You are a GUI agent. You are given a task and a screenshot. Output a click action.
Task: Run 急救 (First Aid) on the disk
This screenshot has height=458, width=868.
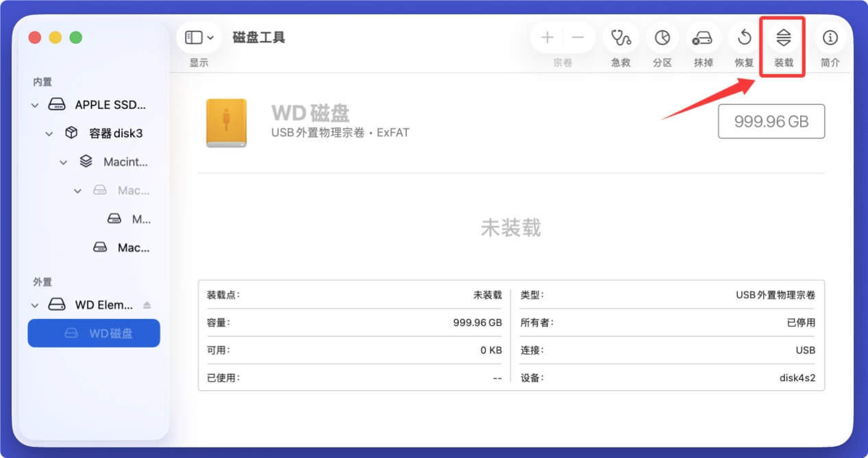(620, 38)
